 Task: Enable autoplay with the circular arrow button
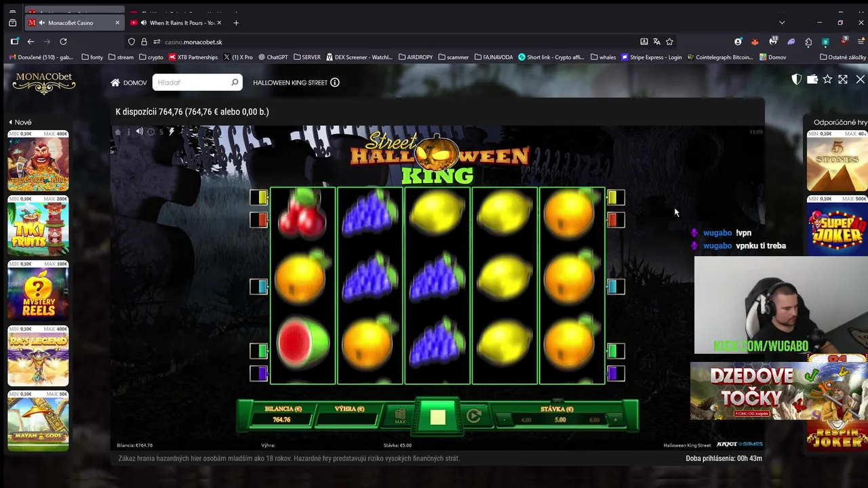point(474,416)
